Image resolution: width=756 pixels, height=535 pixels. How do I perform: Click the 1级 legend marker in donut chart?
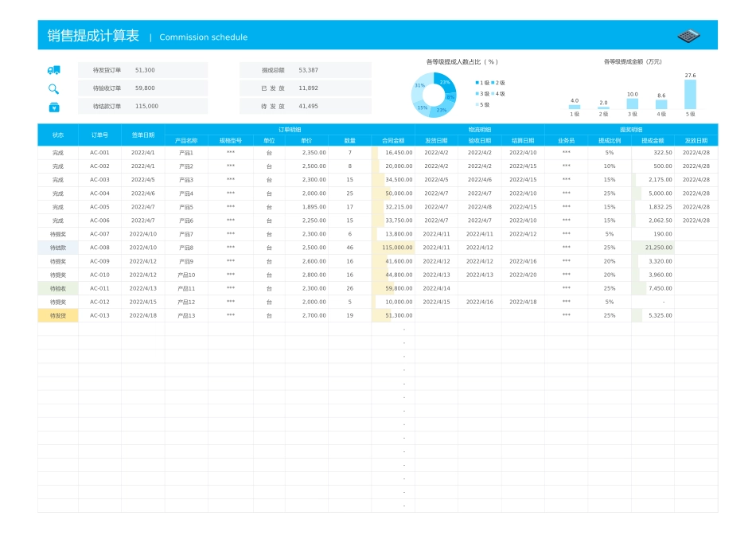[x=477, y=83]
